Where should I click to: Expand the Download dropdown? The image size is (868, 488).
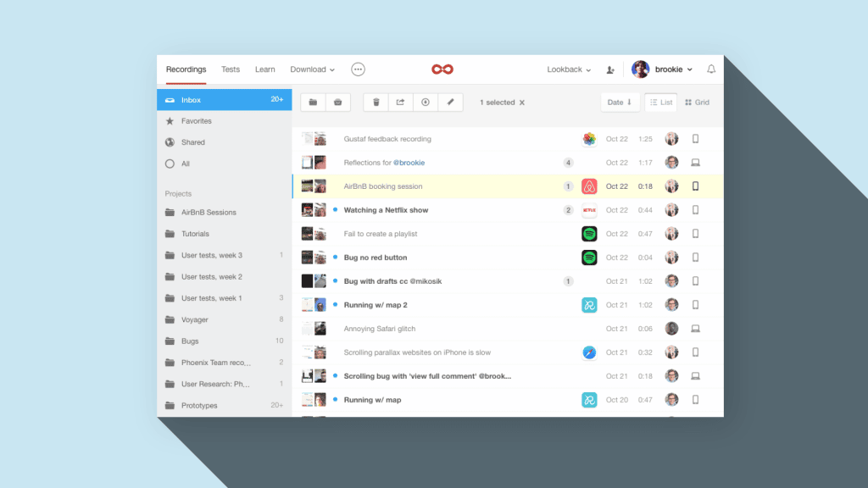click(312, 69)
